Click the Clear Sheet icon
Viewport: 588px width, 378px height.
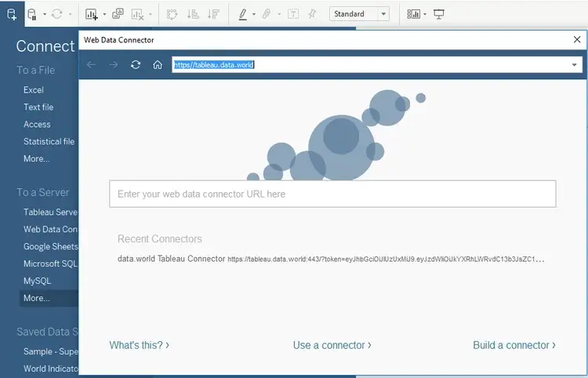coord(138,14)
